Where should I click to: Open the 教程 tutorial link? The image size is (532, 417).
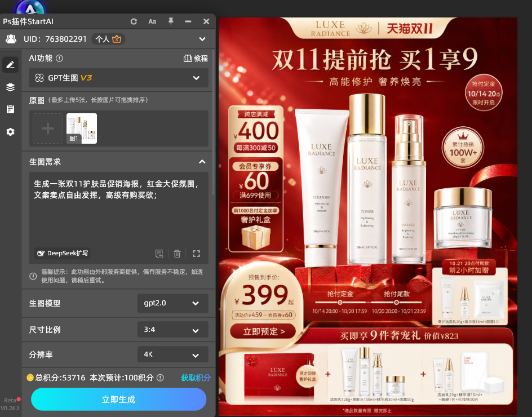[196, 59]
